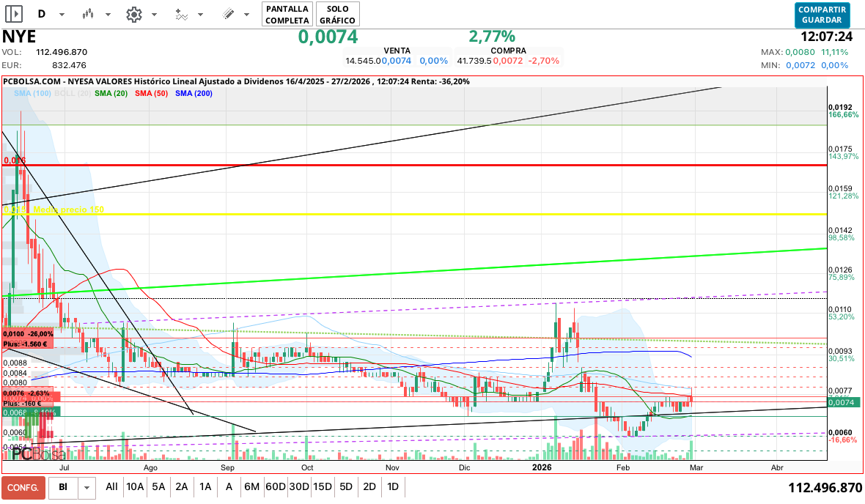Click the 2,77% change value
Viewport: 865px width, 504px height.
click(x=492, y=37)
